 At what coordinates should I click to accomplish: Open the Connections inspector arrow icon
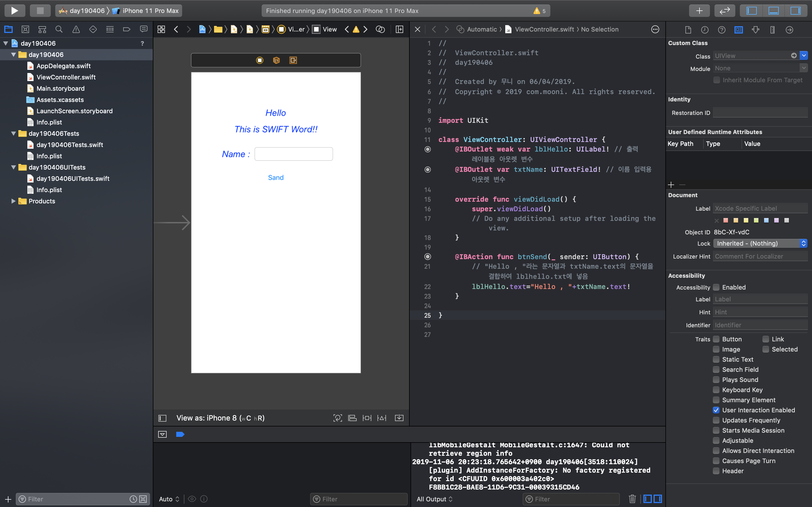(x=789, y=30)
